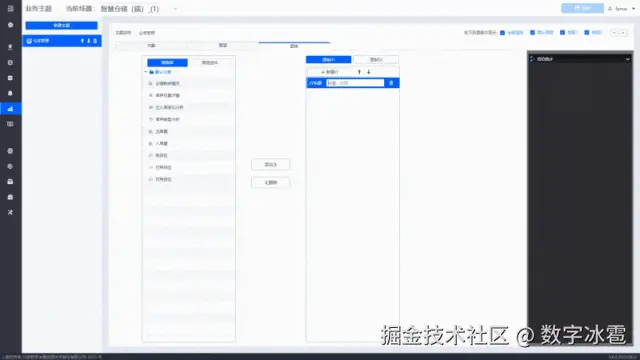Click the first breadcrumb label above the tabs
The width and height of the screenshot is (640, 360).
click(123, 33)
